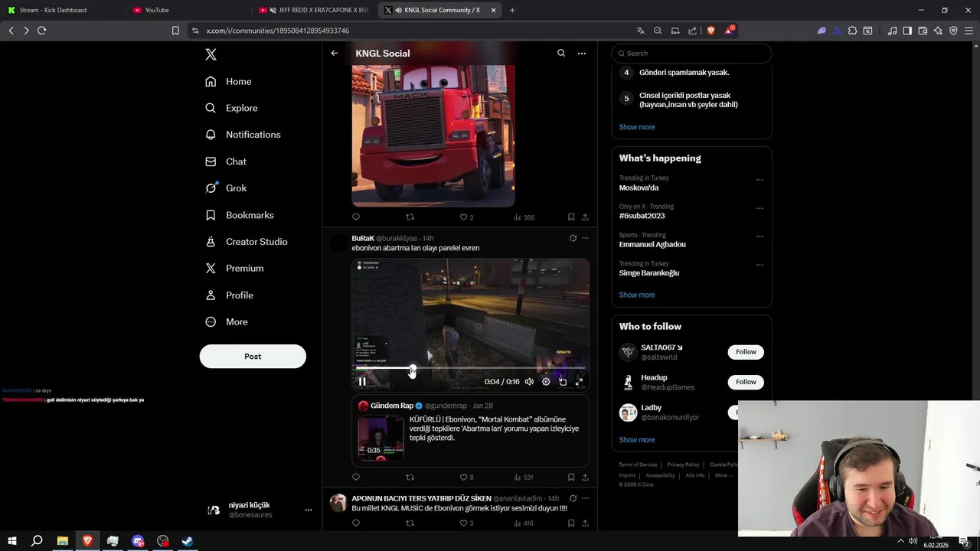The height and width of the screenshot is (551, 980).
Task: Repost the Mack truck post
Action: [410, 217]
